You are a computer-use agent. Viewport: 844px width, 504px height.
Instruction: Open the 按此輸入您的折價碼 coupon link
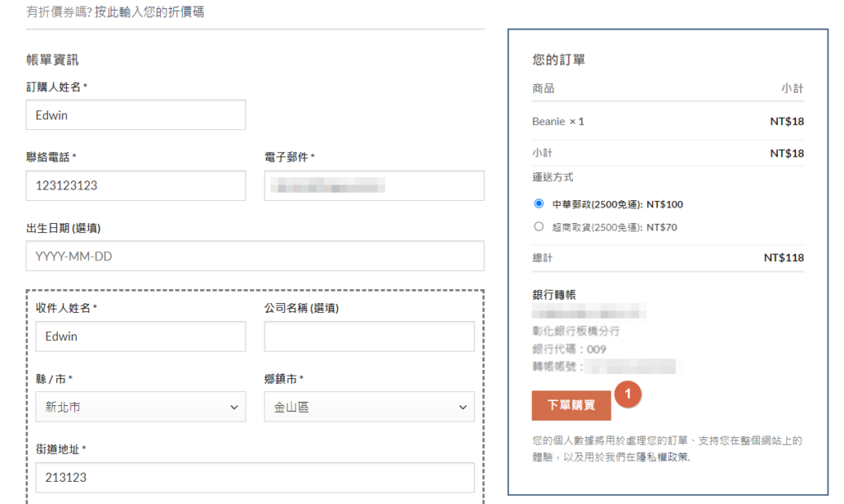pos(149,12)
